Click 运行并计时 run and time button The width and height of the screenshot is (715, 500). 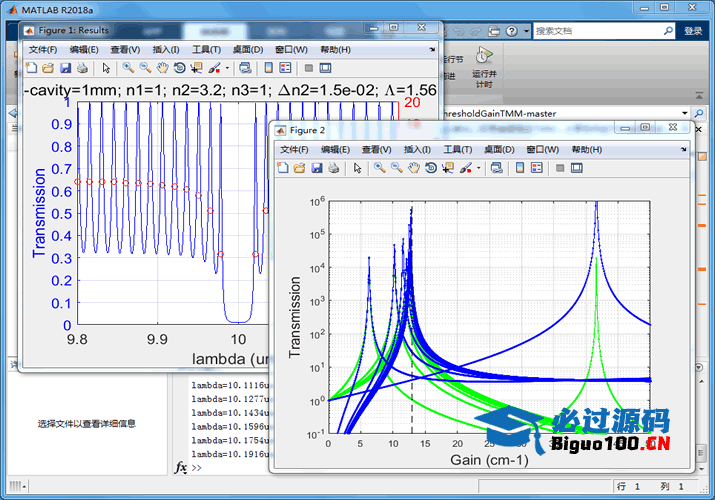coord(484,67)
